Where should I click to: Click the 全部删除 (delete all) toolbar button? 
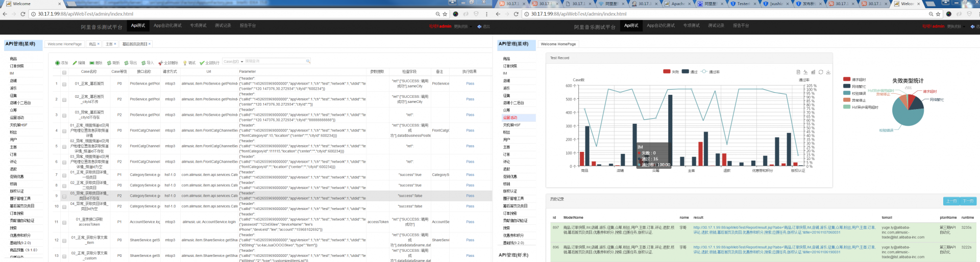coord(168,63)
